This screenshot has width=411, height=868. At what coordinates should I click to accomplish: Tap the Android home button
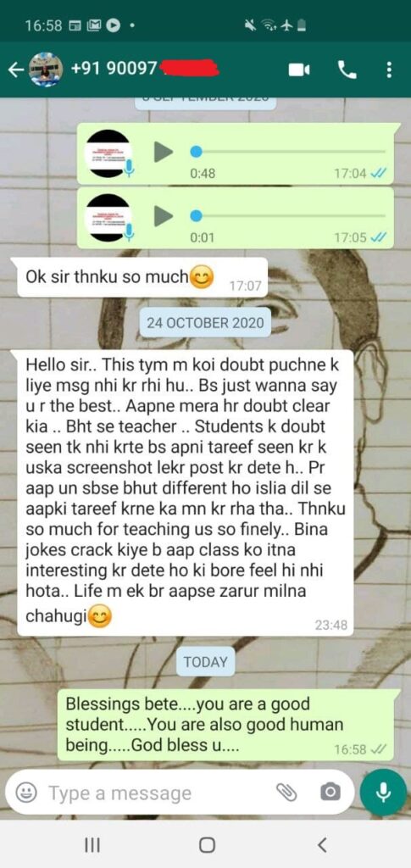click(x=206, y=844)
